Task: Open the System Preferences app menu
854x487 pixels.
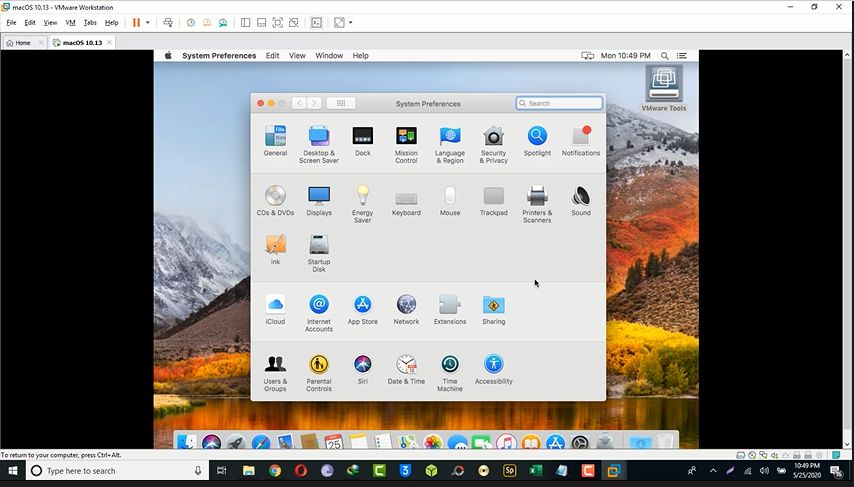Action: [x=219, y=56]
